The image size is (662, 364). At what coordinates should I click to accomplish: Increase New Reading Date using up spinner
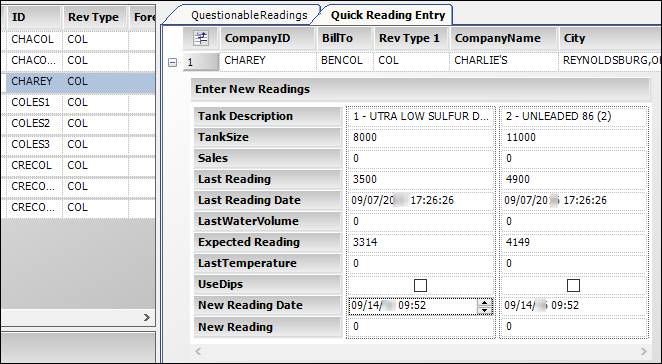485,302
